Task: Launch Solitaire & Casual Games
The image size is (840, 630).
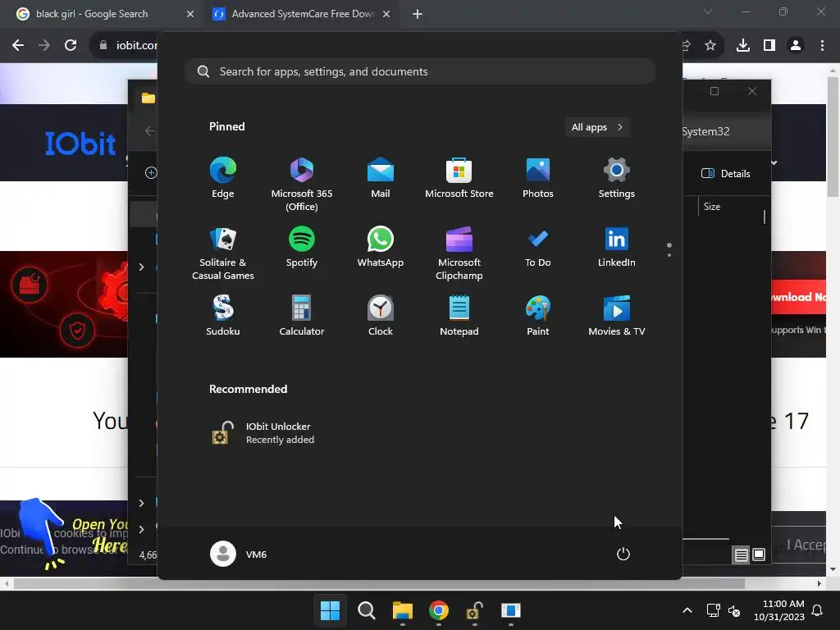Action: [223, 253]
